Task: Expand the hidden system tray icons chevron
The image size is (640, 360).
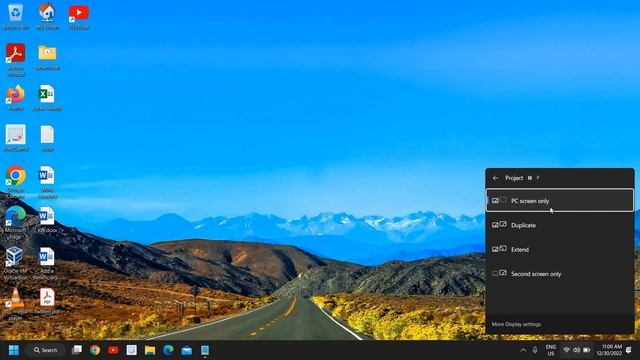Action: pyautogui.click(x=523, y=350)
